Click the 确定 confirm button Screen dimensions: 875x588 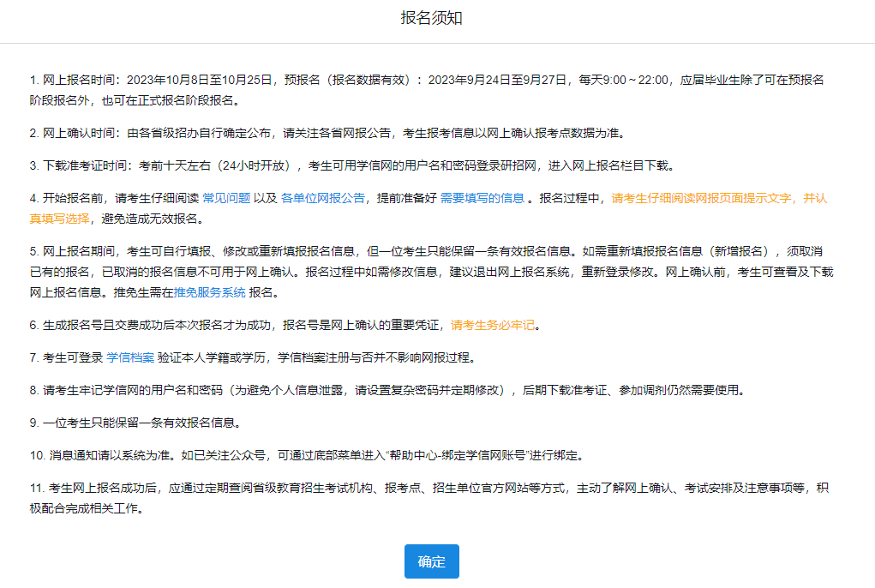pos(431,561)
